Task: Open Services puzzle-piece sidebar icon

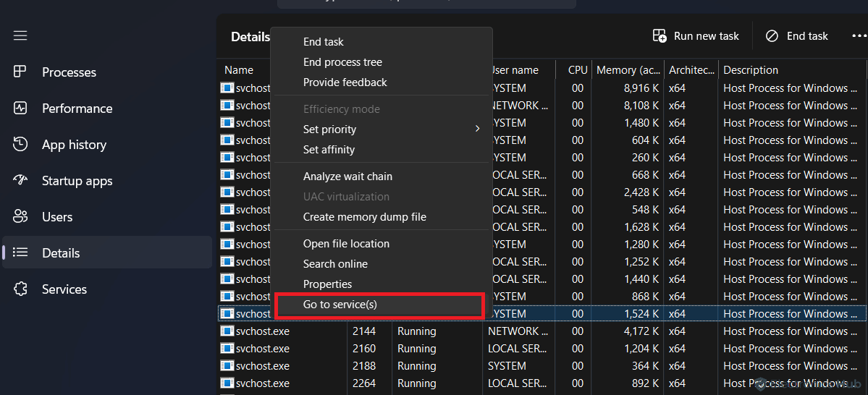Action: [x=20, y=289]
